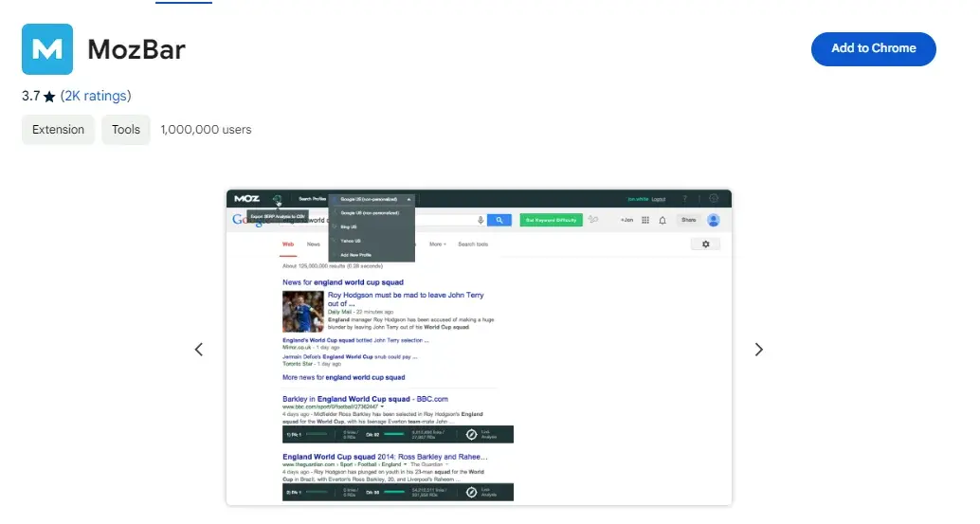Viewport: 980px width, 524px height.
Task: Click the 1,000,000 users text
Action: click(x=206, y=129)
